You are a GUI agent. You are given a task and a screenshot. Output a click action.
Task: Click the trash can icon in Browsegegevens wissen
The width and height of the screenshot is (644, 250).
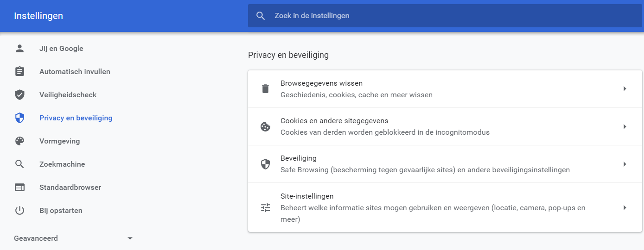[265, 89]
